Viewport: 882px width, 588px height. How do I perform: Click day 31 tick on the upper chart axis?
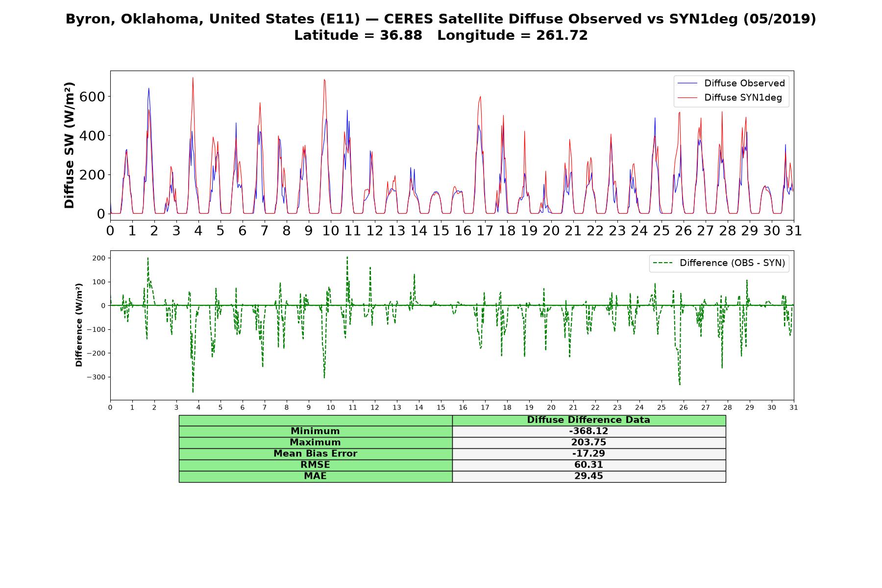[x=794, y=230]
